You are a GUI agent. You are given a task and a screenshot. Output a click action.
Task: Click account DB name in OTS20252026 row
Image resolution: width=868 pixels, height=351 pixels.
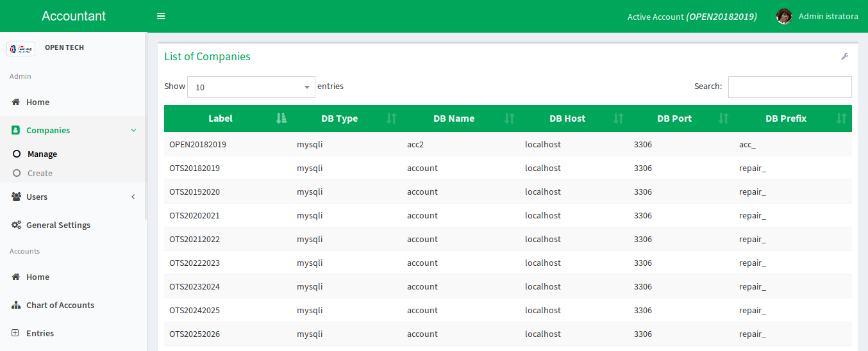pyautogui.click(x=422, y=334)
